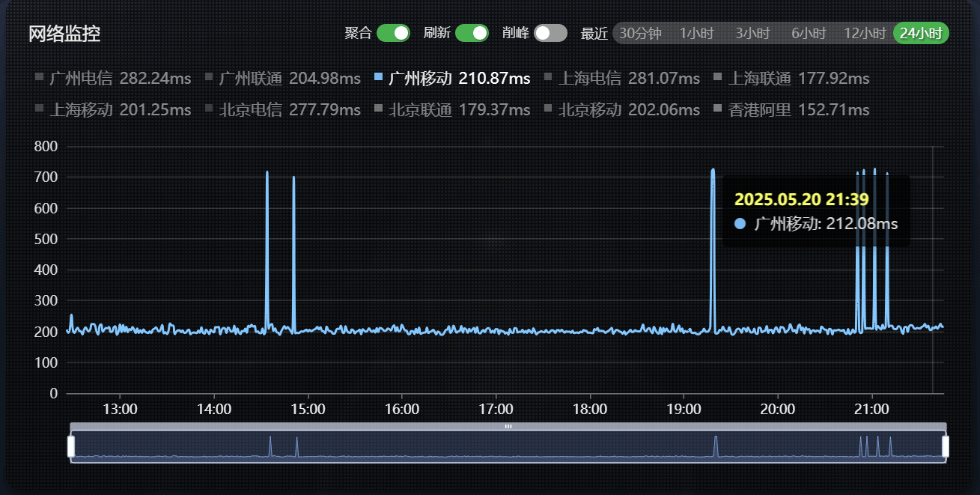Enable the 北京电信 legend entry
The width and height of the screenshot is (980, 495).
(x=282, y=110)
